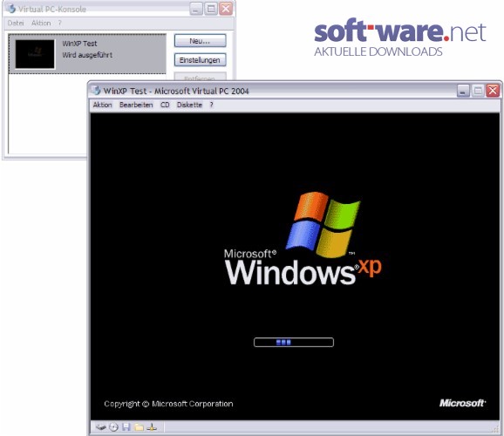Minimize the Virtual PC-Konsole window
504x436 pixels.
point(195,9)
